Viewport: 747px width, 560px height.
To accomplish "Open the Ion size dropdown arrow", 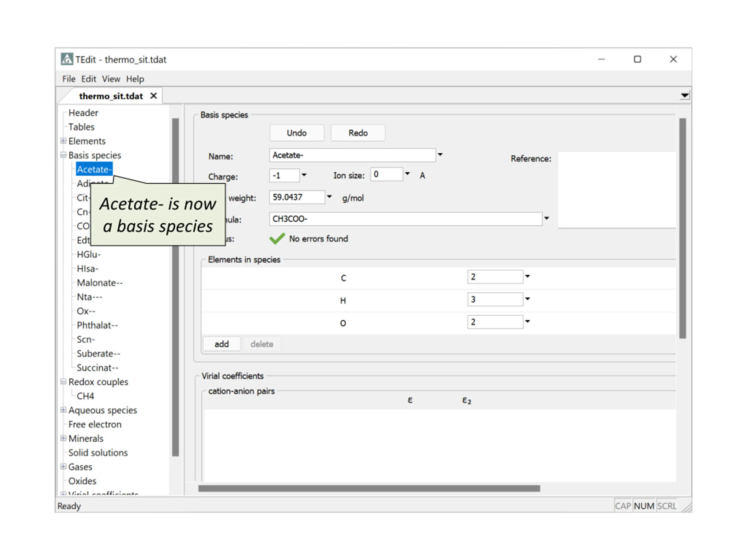I will pos(407,174).
